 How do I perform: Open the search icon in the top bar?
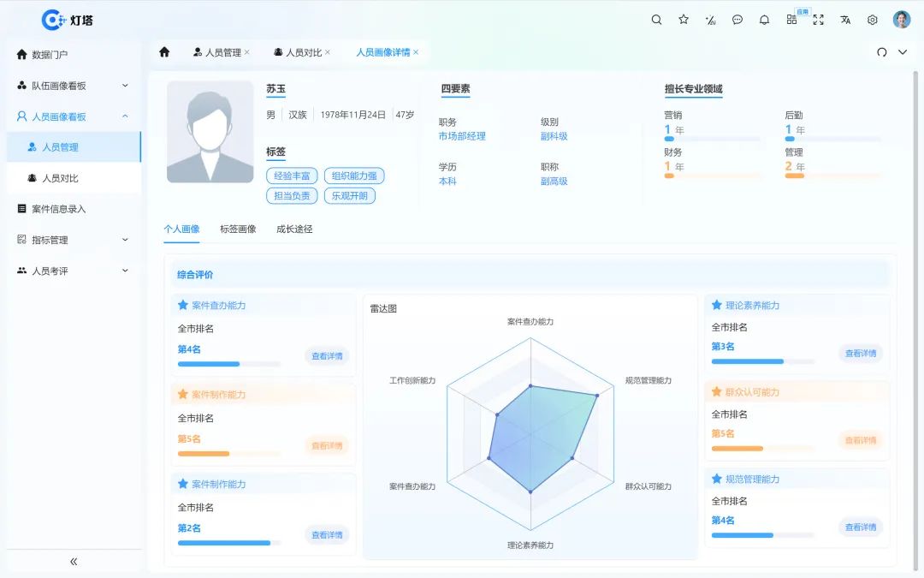pos(656,19)
